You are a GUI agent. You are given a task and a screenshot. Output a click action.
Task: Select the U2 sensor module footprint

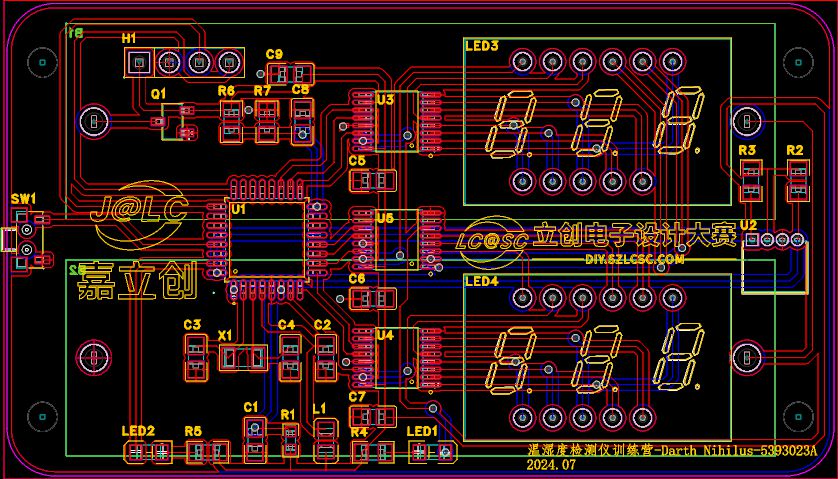tap(774, 263)
